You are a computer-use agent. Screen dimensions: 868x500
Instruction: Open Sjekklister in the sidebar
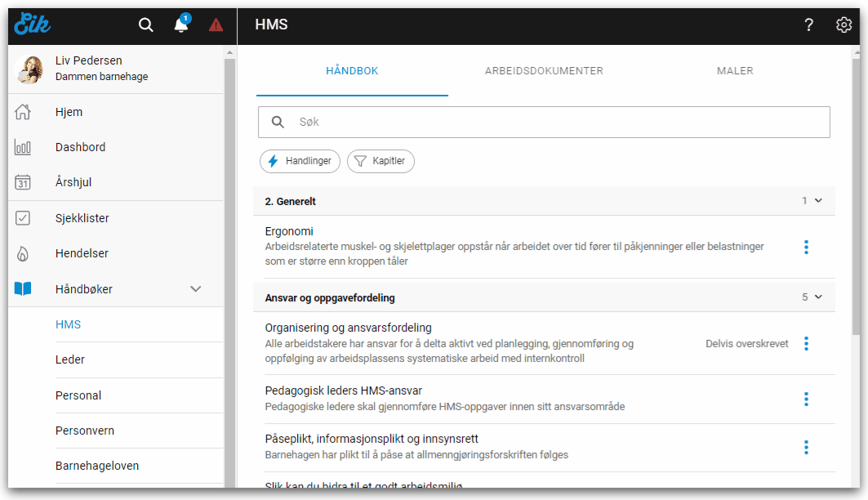pos(82,218)
